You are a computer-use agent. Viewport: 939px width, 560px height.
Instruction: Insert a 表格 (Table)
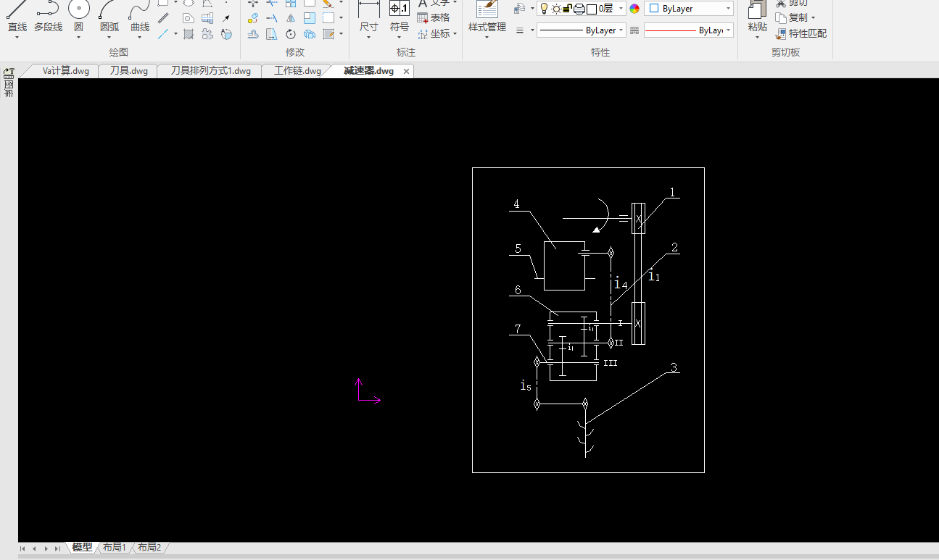[434, 17]
